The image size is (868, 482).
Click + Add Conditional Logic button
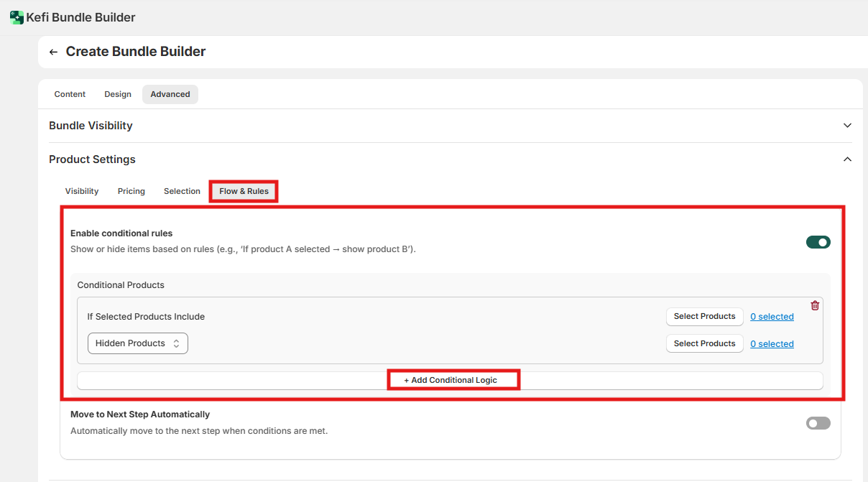coord(451,381)
